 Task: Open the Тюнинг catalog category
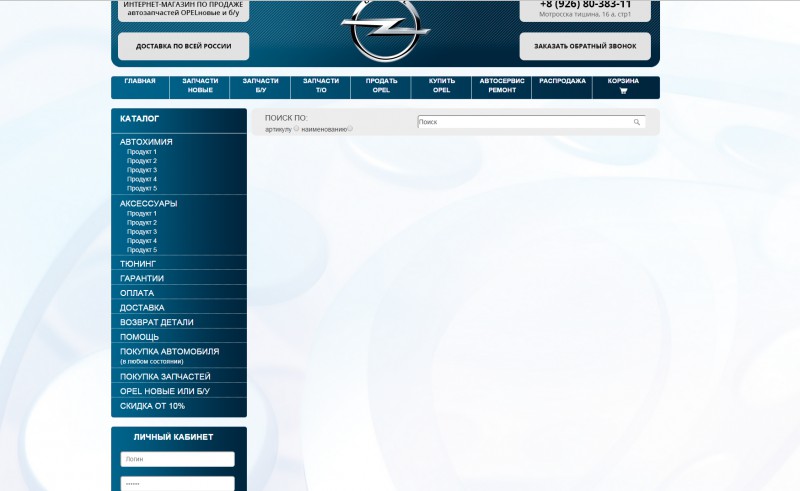point(138,264)
